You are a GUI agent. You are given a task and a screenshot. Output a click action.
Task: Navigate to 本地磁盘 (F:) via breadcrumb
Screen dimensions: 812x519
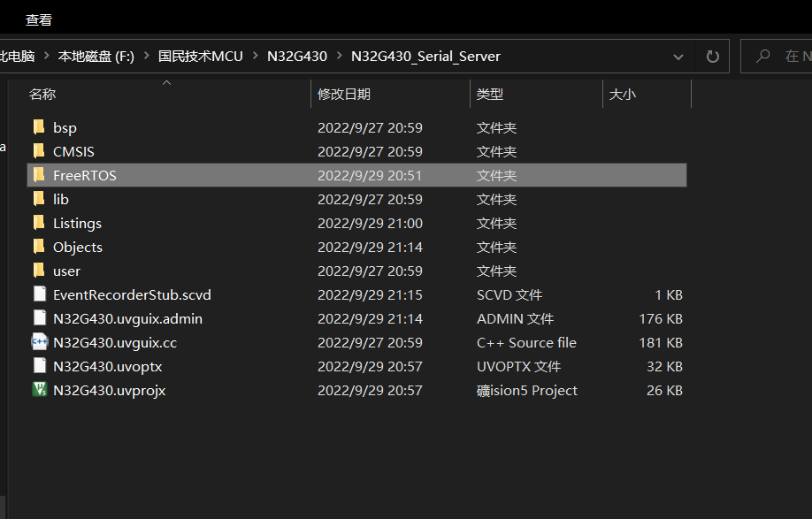[x=96, y=55]
